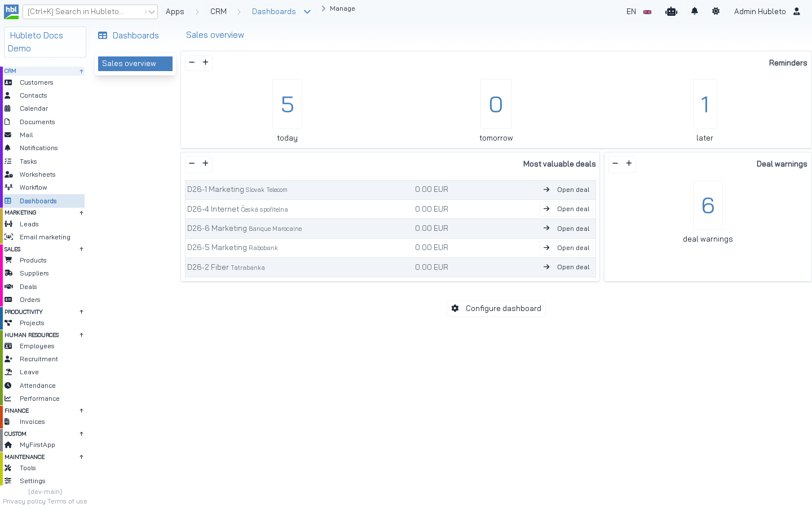Collapse the SALES sidebar section
Image resolution: width=812 pixels, height=508 pixels.
click(x=81, y=249)
